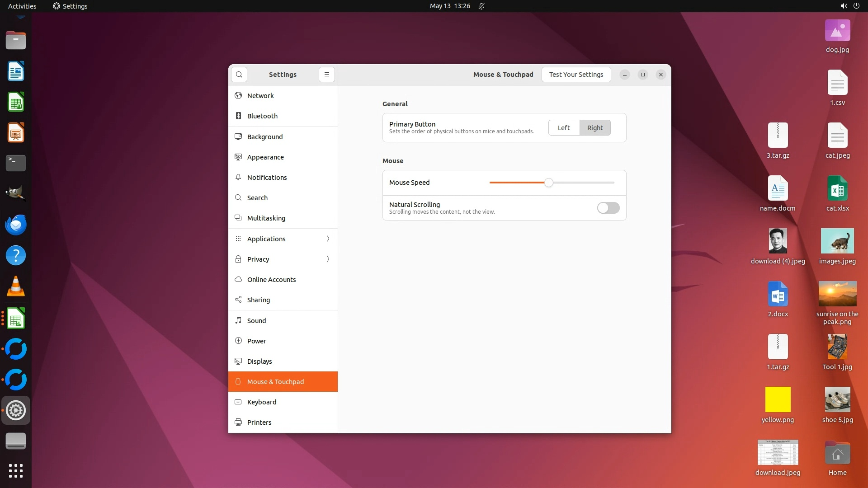The height and width of the screenshot is (488, 868).
Task: Open Displays settings panel
Action: 259,361
